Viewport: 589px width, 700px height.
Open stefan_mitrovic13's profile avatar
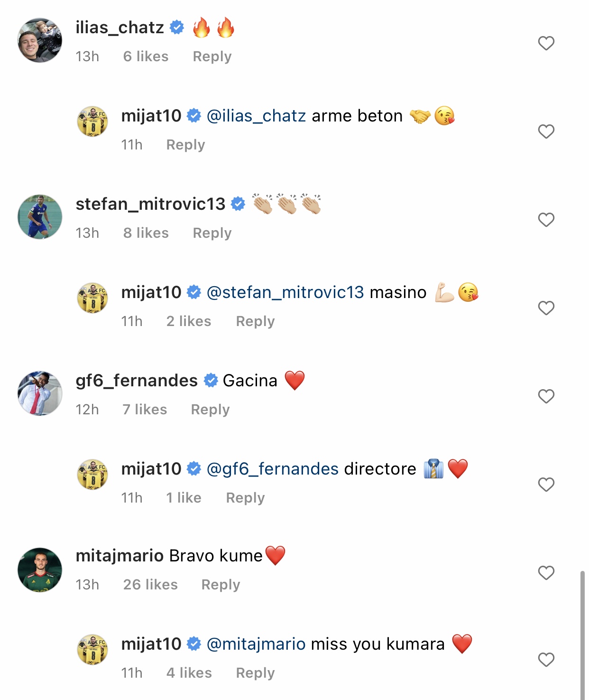click(40, 217)
